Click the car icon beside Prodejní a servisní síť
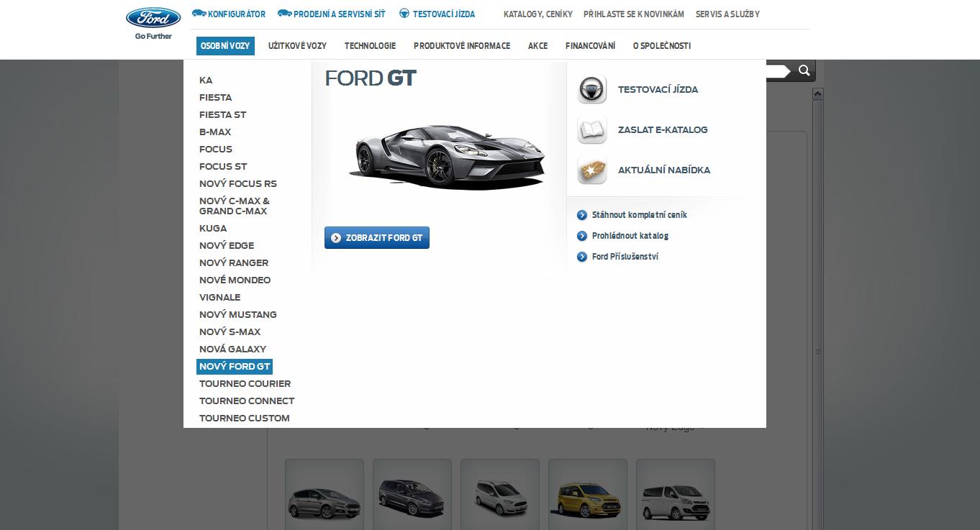 284,14
